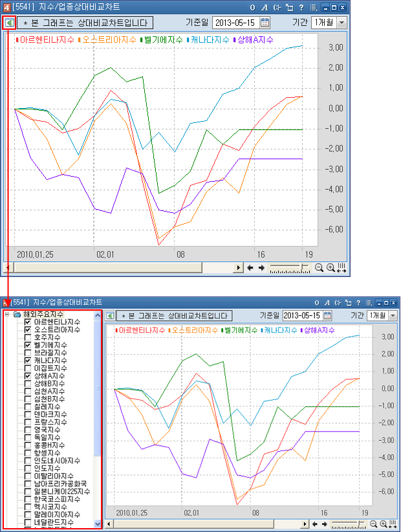
Task: Enable the 브라질지수 checkbox
Action: coord(28,353)
